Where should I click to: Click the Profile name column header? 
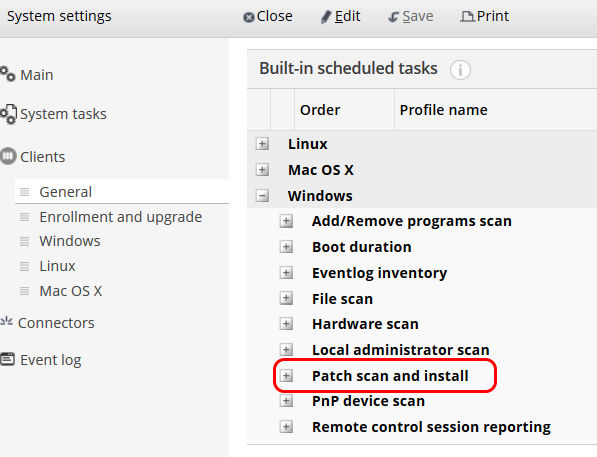click(x=443, y=110)
